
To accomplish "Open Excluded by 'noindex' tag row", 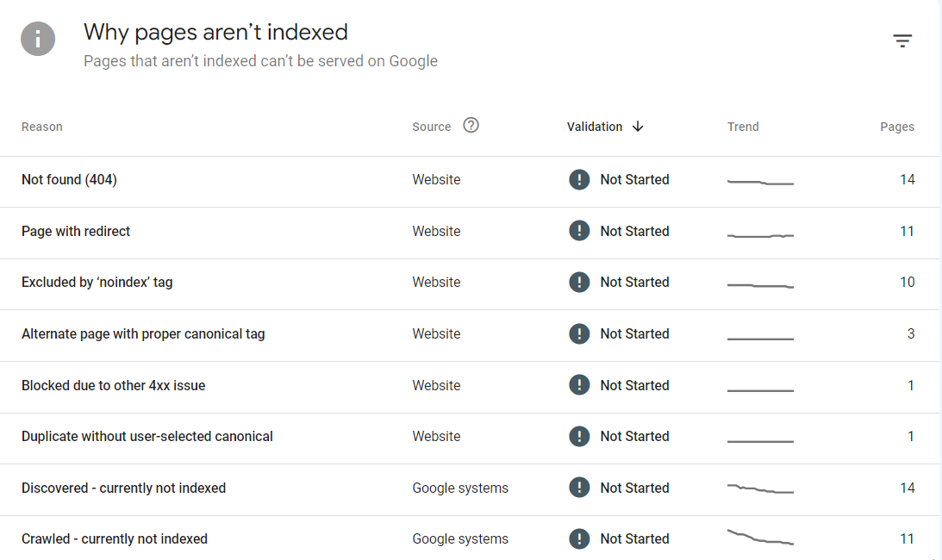I will tap(97, 282).
